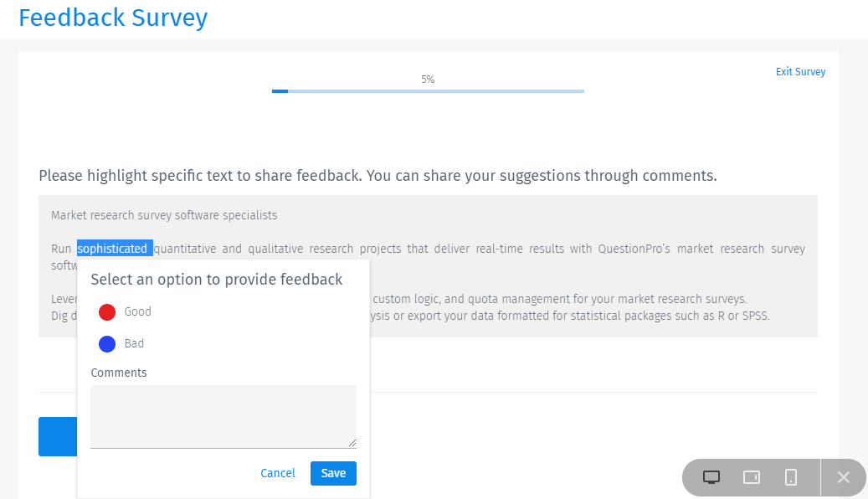868x499 pixels.
Task: Click the partially hidden blue button
Action: (58, 436)
